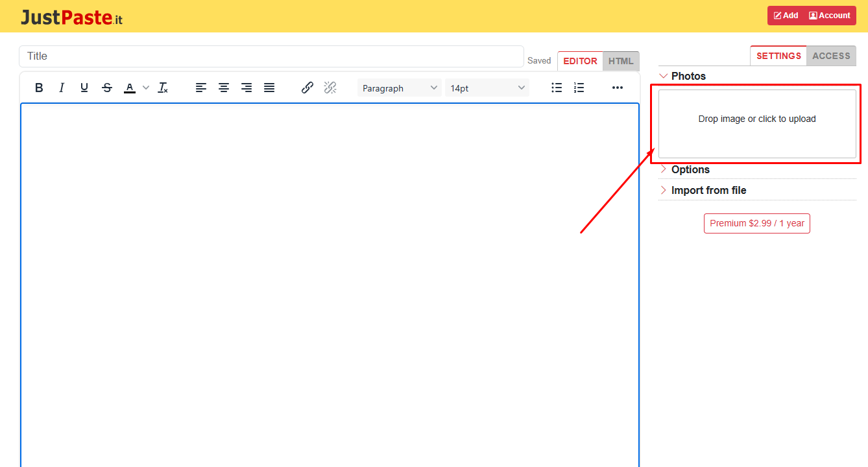This screenshot has width=868, height=467.
Task: Remove link with broken chain icon
Action: (x=330, y=88)
